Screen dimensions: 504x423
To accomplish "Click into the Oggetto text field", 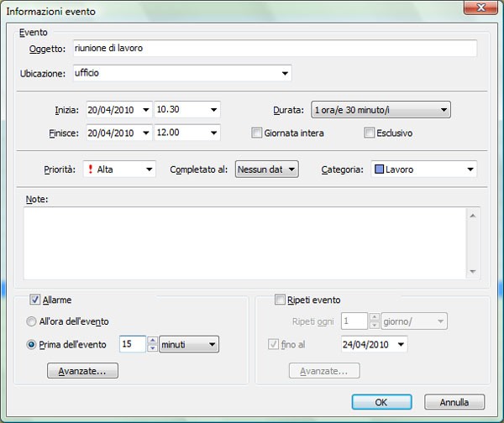I will [274, 49].
